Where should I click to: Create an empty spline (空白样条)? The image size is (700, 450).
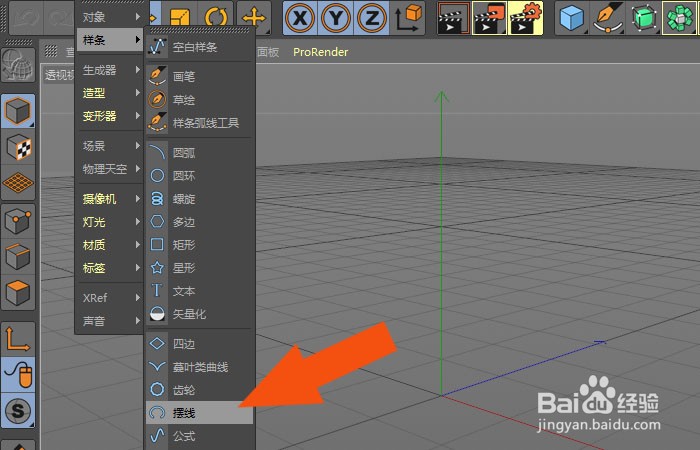pos(200,47)
